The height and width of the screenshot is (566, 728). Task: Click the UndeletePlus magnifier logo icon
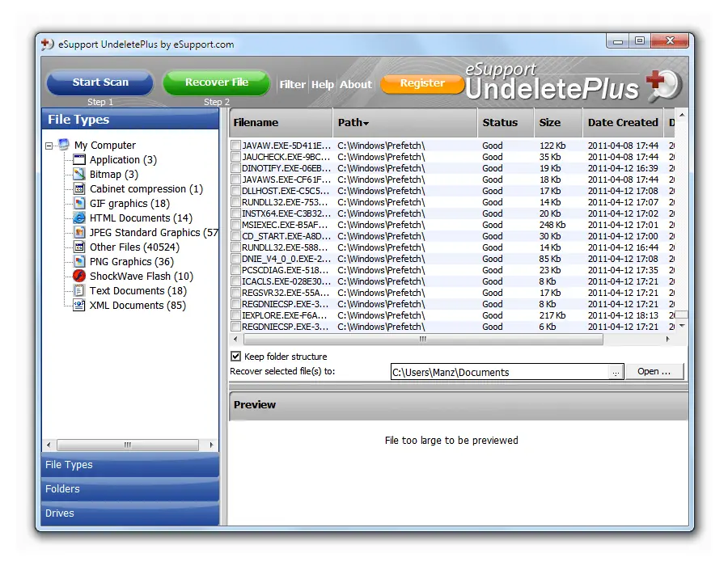point(664,86)
